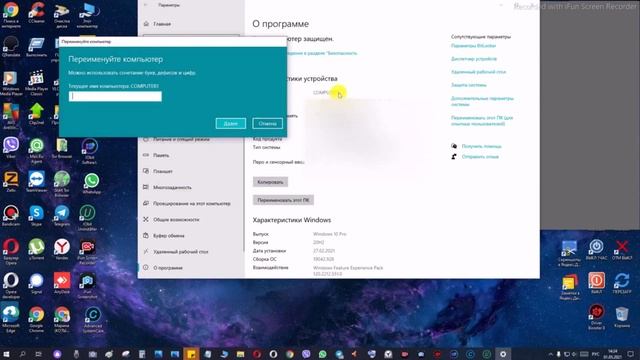Open TeamViewer desktop icon

tap(36, 182)
